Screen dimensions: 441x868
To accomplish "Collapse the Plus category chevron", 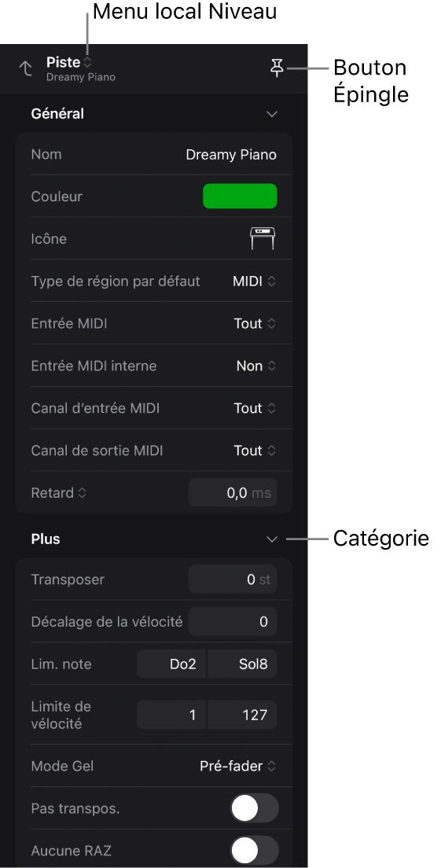I will [x=271, y=539].
